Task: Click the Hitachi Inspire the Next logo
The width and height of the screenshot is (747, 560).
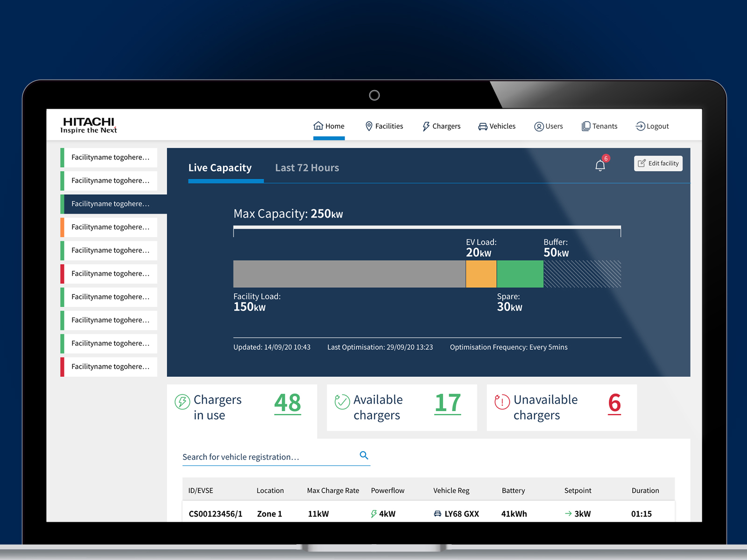Action: click(89, 125)
